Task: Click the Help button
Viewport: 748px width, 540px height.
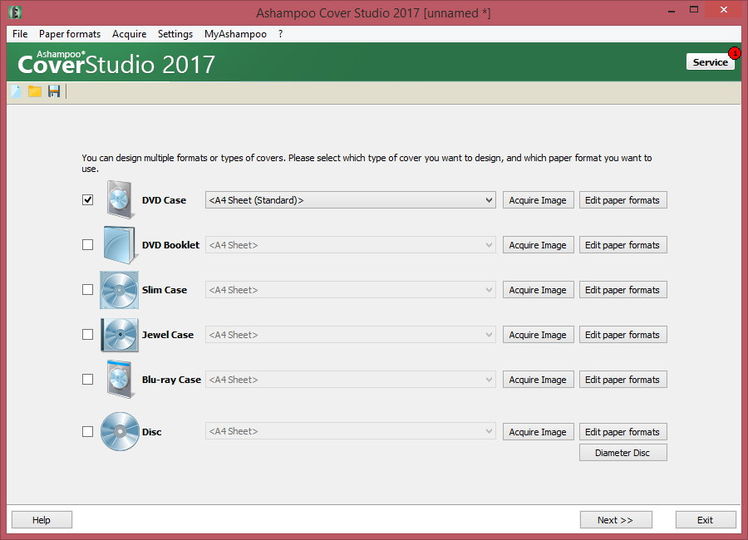Action: (42, 520)
